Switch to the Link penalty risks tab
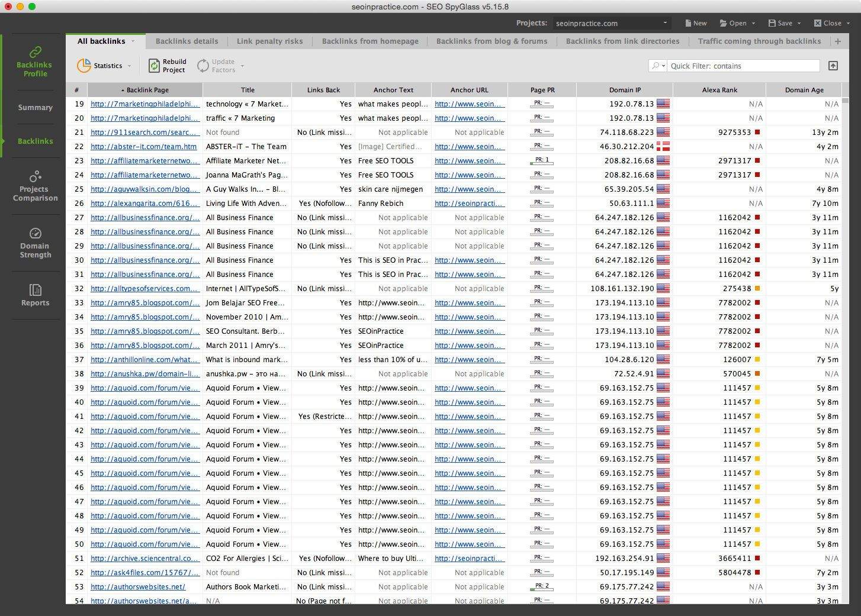The width and height of the screenshot is (861, 616). (269, 41)
